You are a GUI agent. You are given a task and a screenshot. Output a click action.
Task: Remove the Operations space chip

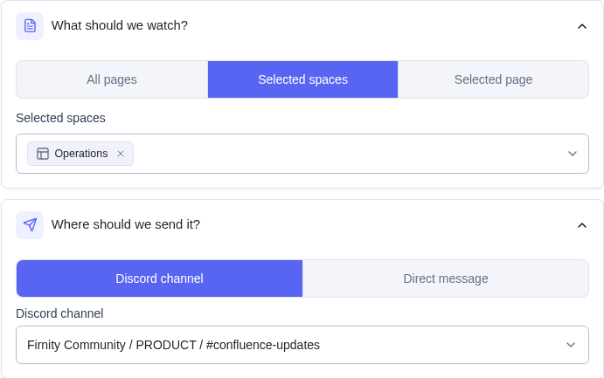click(121, 154)
